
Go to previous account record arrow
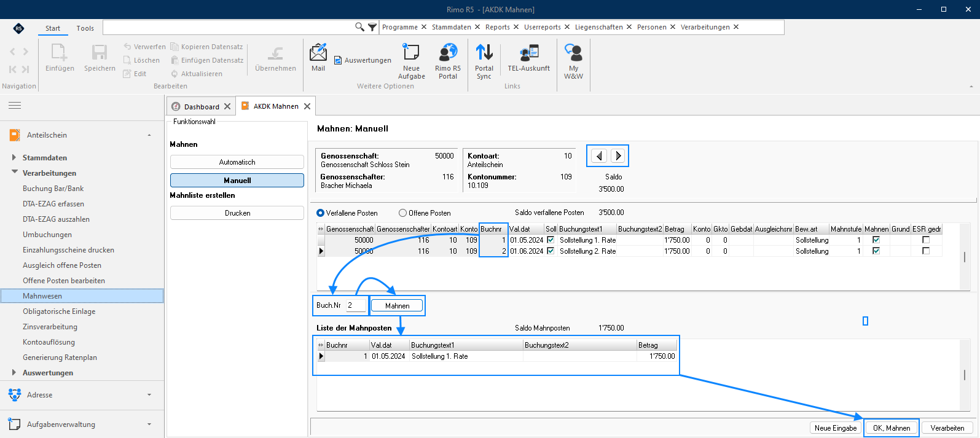coord(599,156)
